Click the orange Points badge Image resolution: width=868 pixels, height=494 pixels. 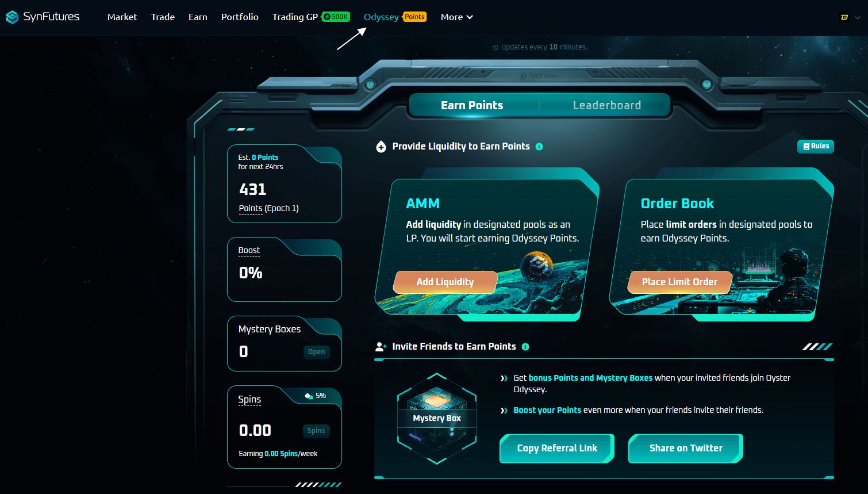pos(414,17)
